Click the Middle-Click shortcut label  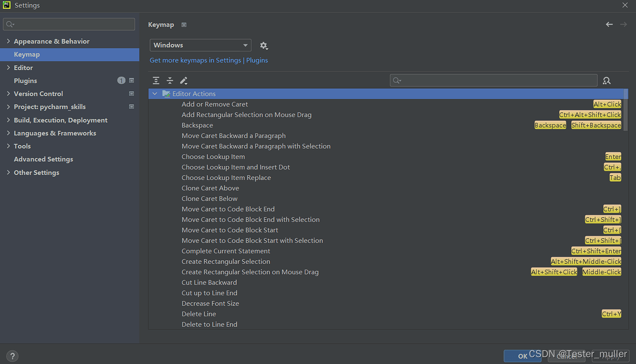coord(602,272)
